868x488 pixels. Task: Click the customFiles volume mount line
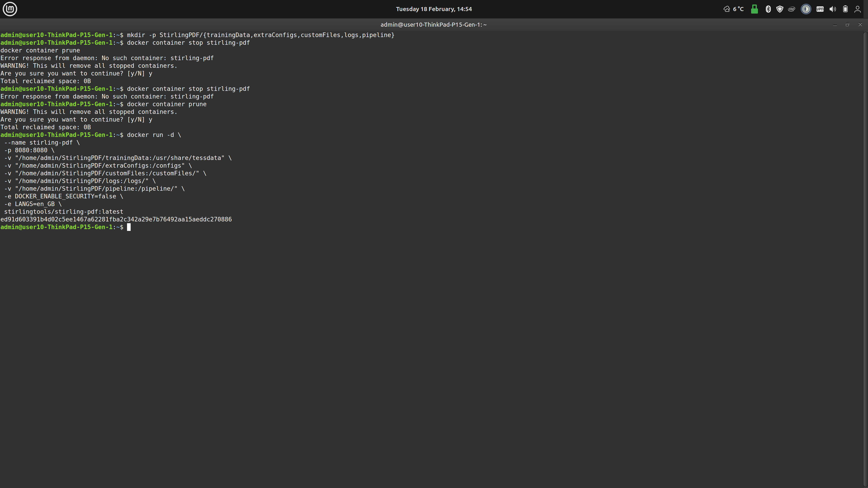[105, 174]
